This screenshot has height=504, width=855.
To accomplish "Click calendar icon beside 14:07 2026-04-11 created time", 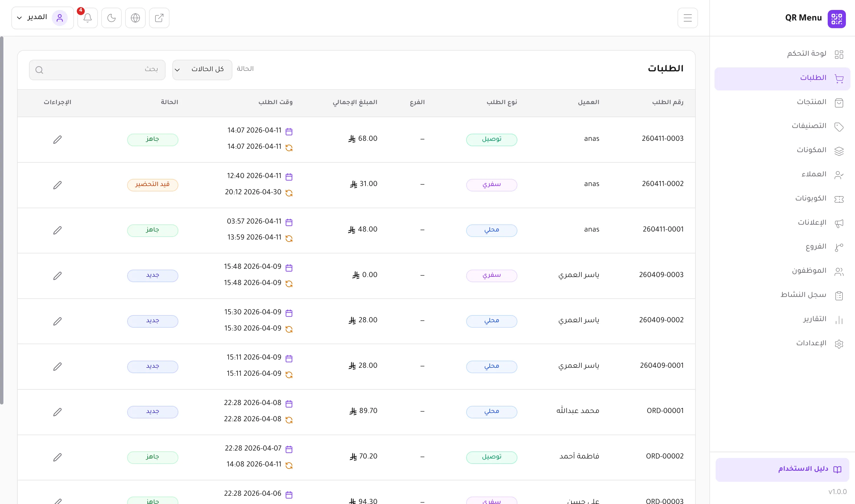I will click(289, 131).
